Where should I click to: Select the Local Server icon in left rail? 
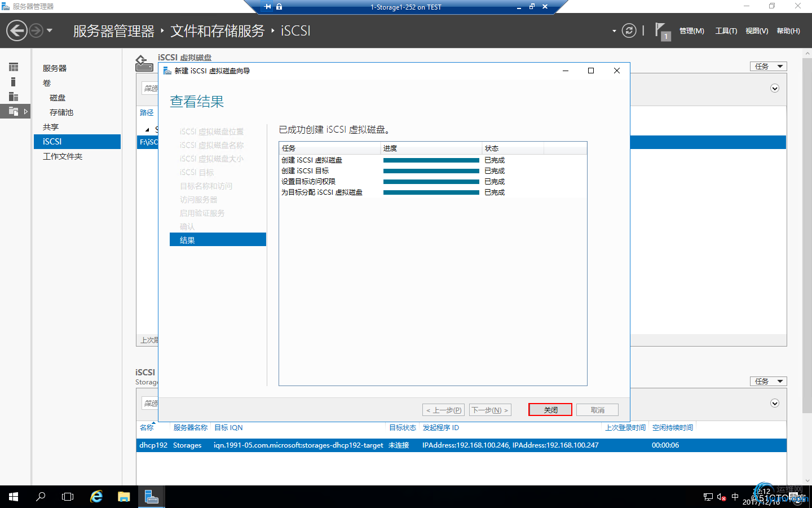tap(14, 82)
